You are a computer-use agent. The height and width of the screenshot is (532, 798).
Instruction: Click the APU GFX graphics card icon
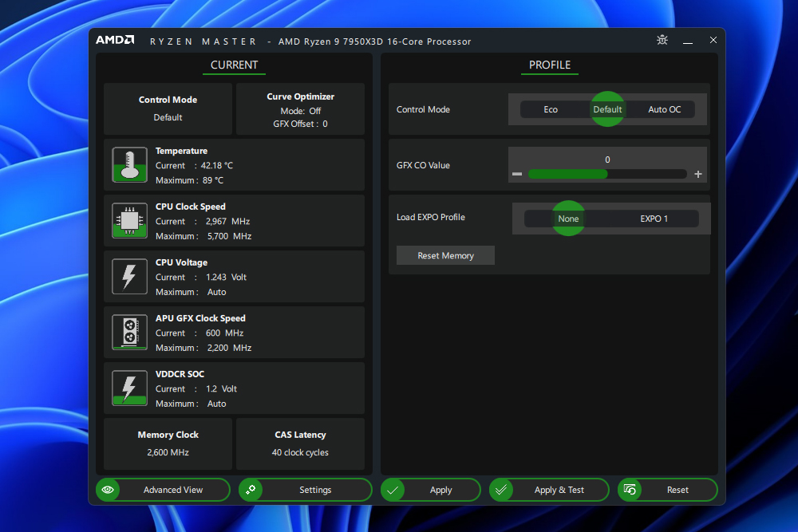click(129, 333)
